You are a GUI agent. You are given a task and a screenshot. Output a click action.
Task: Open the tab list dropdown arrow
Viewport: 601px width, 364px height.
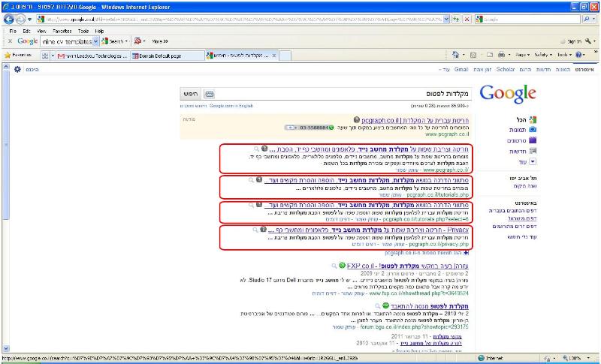[x=53, y=56]
